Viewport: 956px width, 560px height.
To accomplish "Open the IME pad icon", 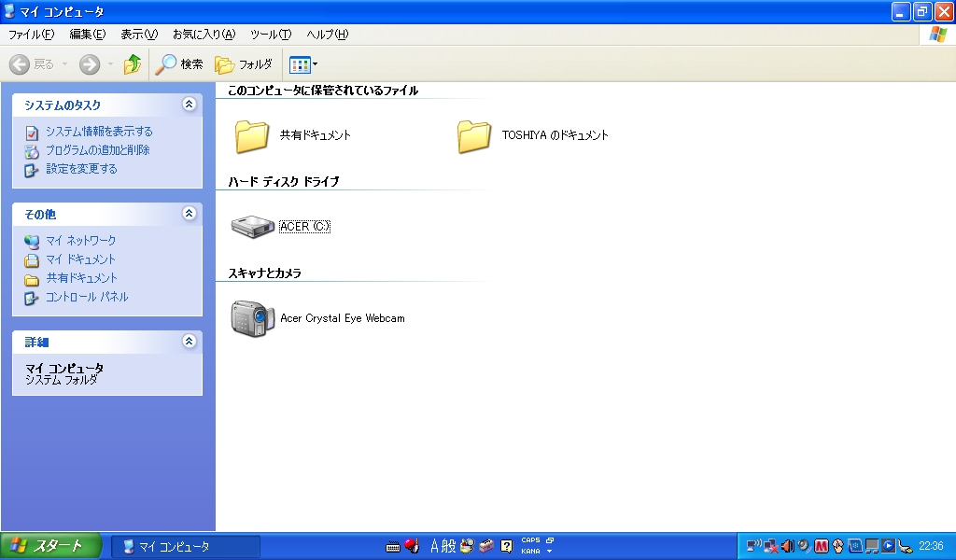I will (x=468, y=546).
